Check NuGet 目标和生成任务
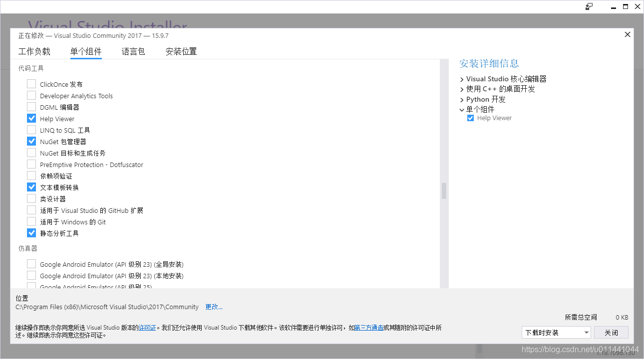This screenshot has width=644, height=359. click(31, 153)
